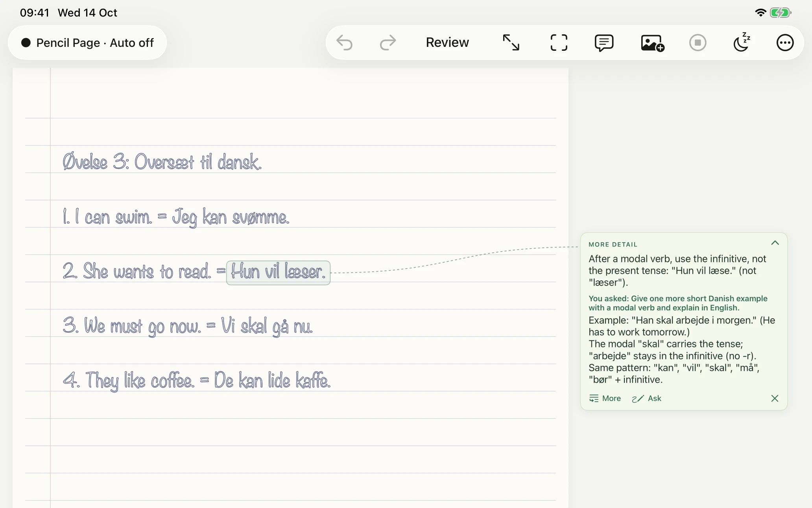Redo the last action
This screenshot has height=508, width=812.
(388, 43)
